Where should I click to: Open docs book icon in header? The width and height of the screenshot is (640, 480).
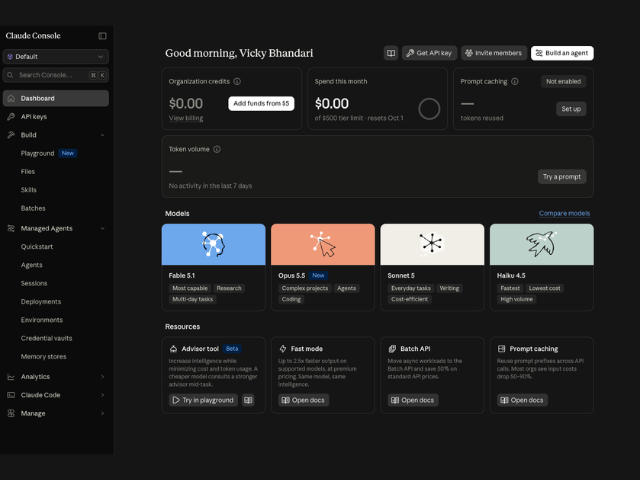391,53
